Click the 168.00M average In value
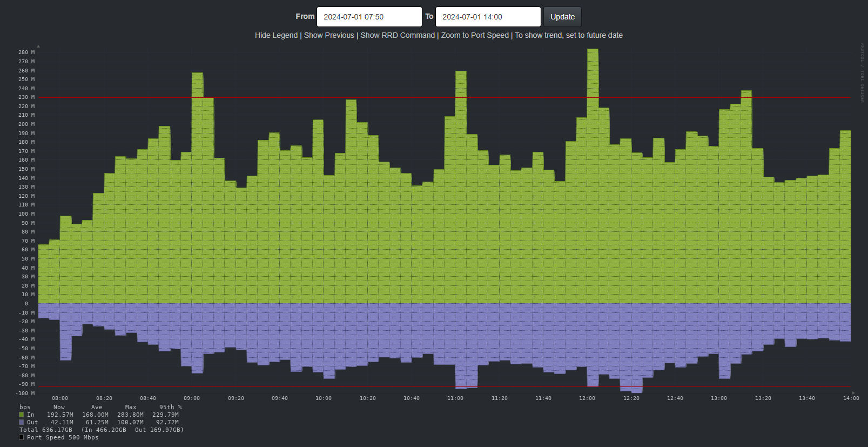 click(95, 415)
